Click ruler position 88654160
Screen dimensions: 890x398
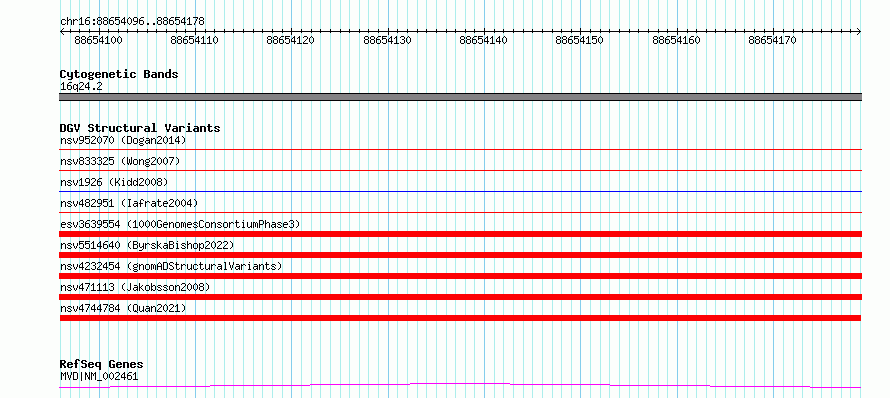[x=677, y=41]
